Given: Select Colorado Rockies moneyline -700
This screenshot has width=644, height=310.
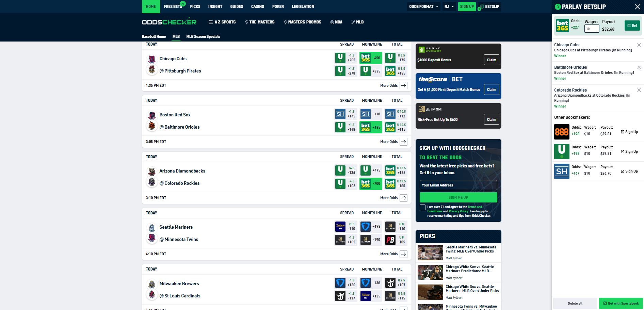Looking at the screenshot, I should tap(371, 183).
